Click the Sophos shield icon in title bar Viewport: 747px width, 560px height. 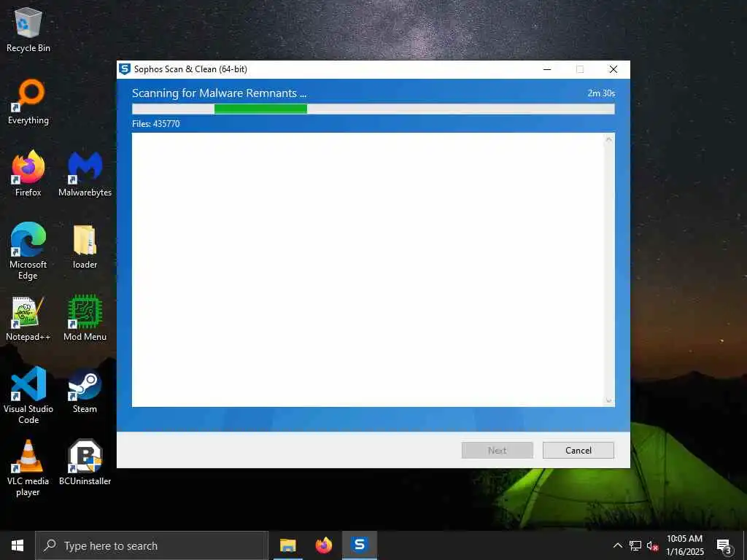(x=124, y=69)
